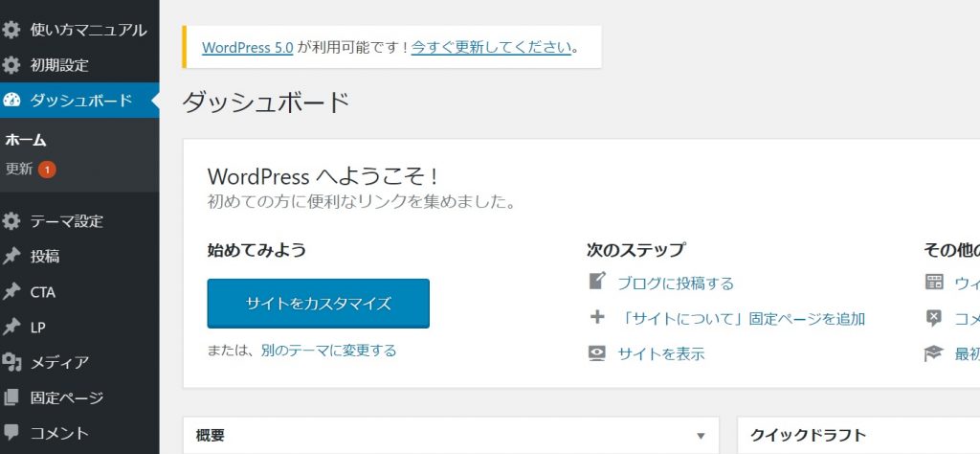Select ホーム in the dashboard submenu
This screenshot has width=980, height=454.
(x=26, y=140)
